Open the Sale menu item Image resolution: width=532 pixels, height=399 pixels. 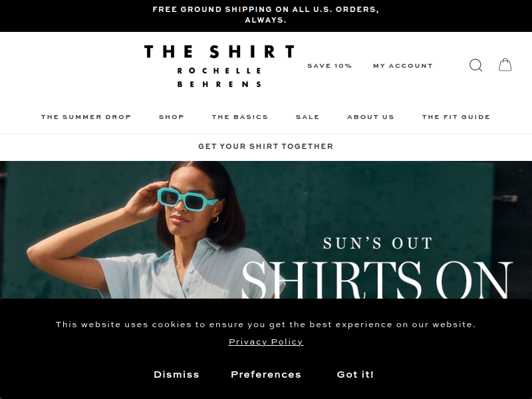307,117
